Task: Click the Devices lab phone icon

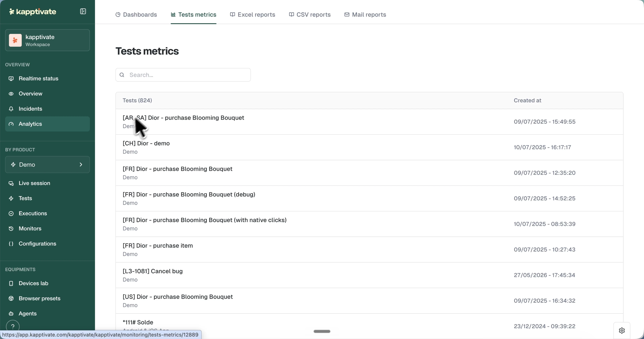Action: pos(11,283)
